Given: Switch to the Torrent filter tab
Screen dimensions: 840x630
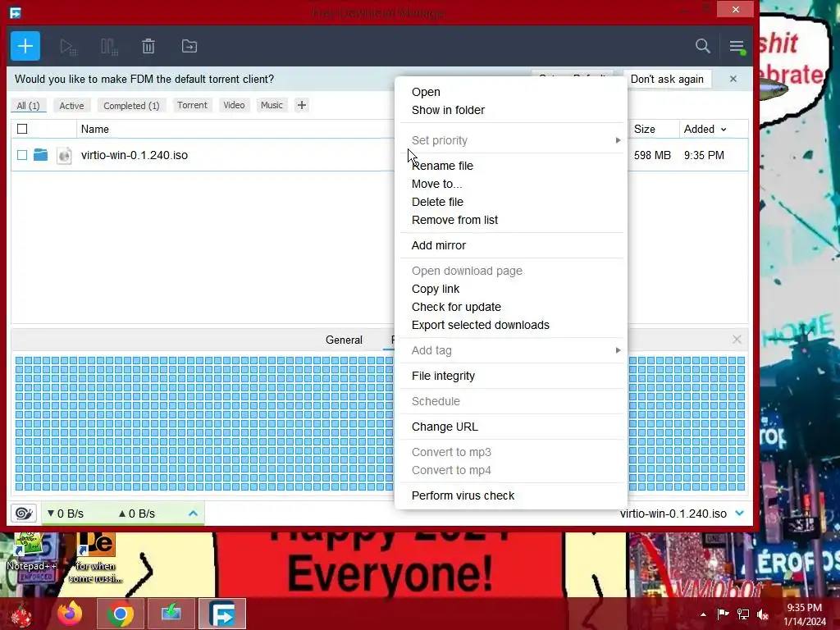Looking at the screenshot, I should click(192, 105).
